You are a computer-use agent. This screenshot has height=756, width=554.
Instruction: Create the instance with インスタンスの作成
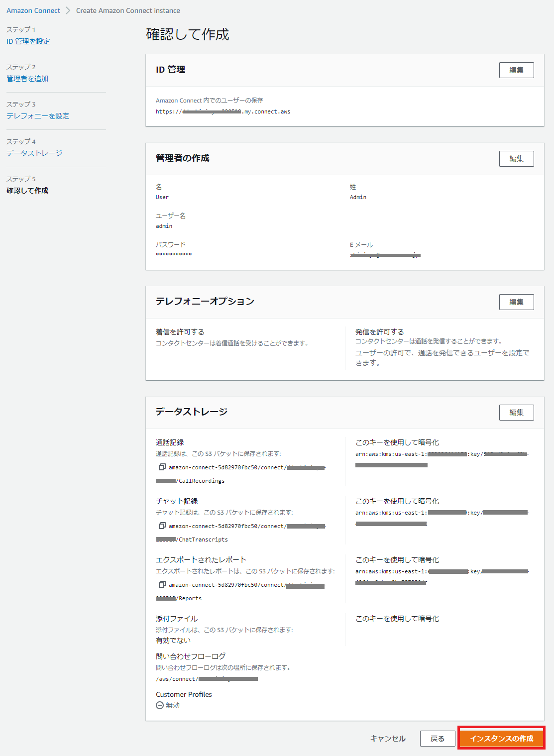pos(501,739)
